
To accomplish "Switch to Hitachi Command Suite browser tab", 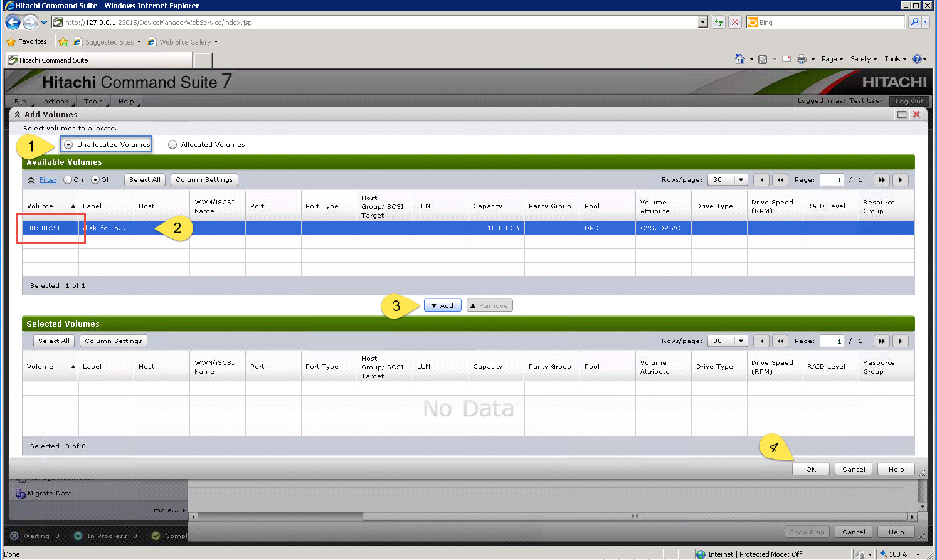I will (99, 60).
